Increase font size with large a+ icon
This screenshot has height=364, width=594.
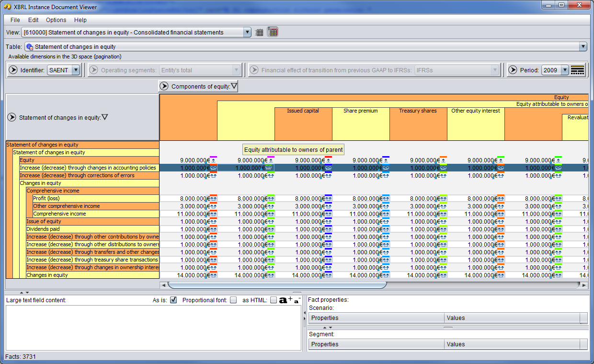tap(286, 300)
